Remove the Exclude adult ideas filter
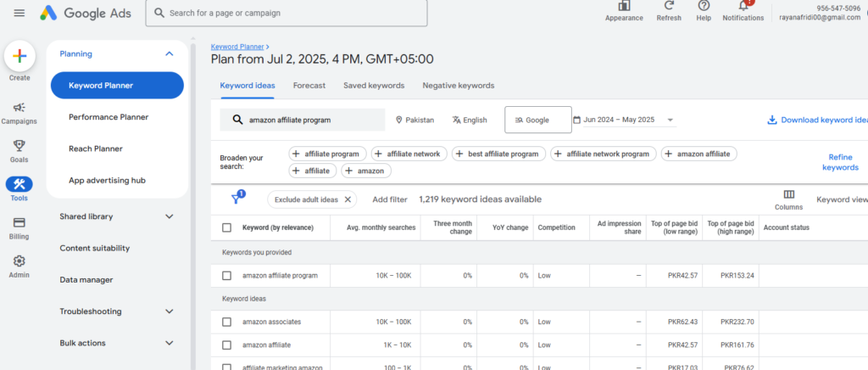Screen dimensions: 868x370 coord(347,199)
